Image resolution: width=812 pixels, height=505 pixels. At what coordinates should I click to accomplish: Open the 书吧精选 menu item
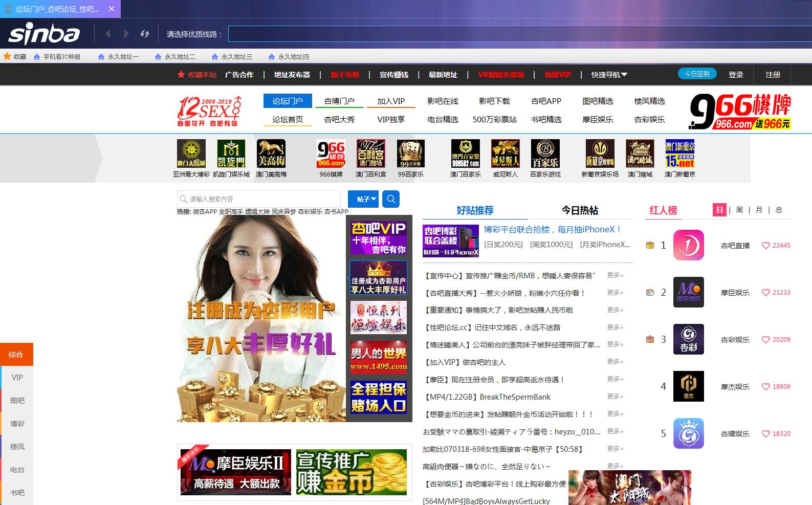click(x=546, y=119)
